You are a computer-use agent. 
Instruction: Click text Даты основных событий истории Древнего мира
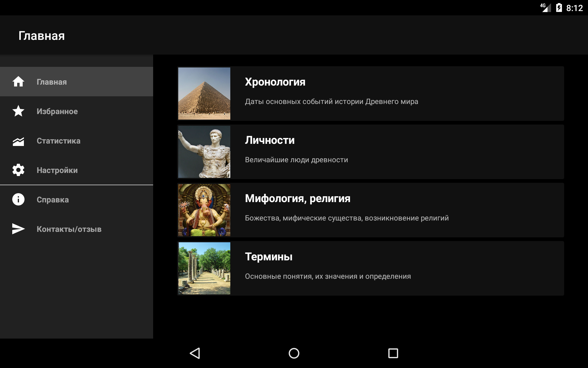pyautogui.click(x=331, y=102)
